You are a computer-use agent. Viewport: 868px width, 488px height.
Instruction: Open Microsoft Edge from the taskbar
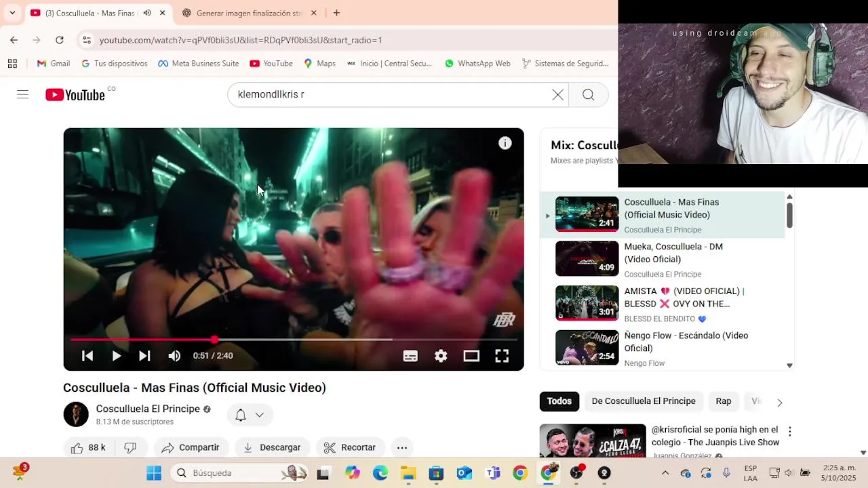380,473
